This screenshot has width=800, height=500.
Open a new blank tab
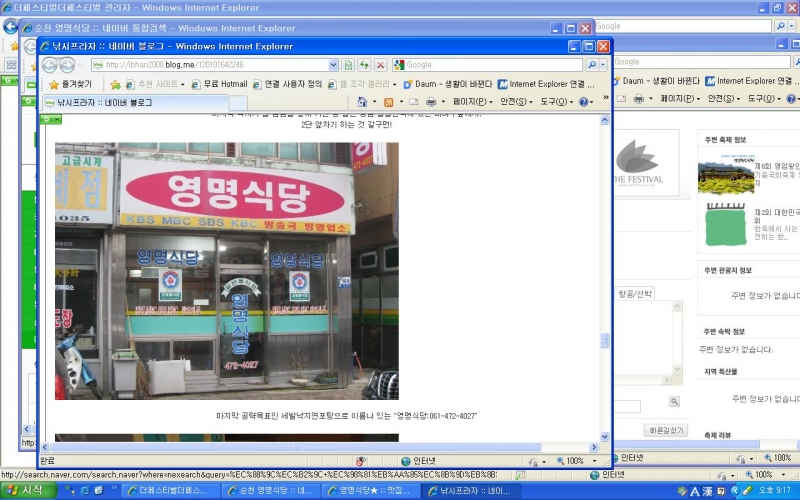tap(238, 103)
